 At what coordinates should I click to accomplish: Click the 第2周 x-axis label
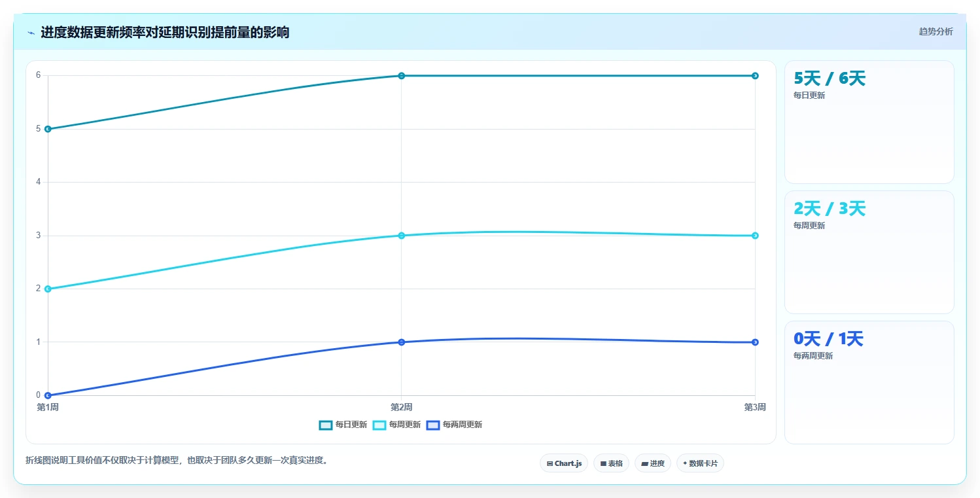coord(402,407)
